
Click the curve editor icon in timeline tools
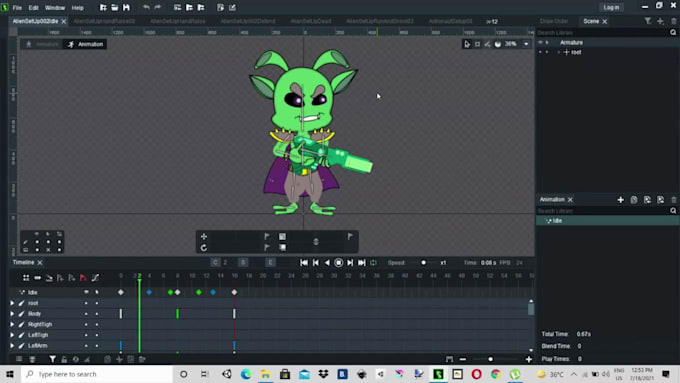pos(95,278)
